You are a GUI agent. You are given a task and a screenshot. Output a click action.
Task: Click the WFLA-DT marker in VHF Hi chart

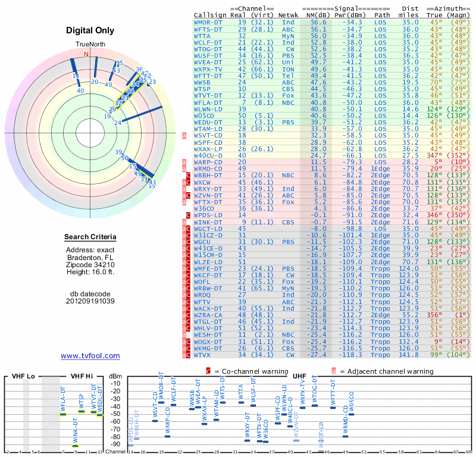coord(63,415)
